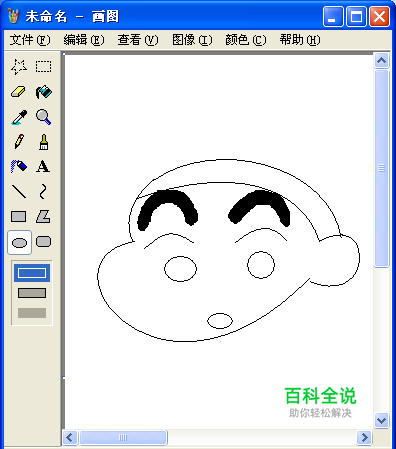Screen dimensions: 396x449
Task: Open the 帮助(H) menu
Action: coord(300,40)
